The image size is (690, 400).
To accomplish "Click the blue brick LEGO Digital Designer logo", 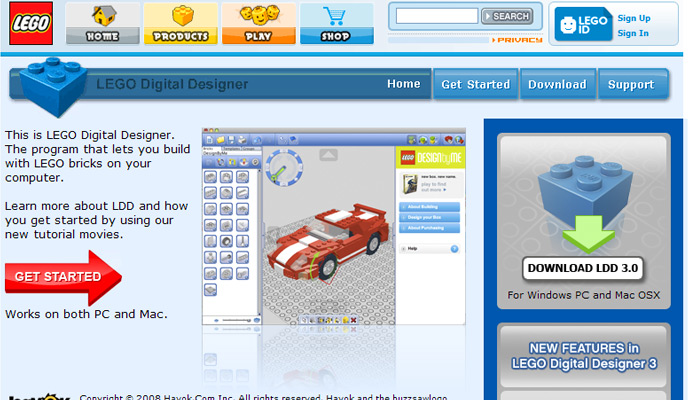I will 52,87.
